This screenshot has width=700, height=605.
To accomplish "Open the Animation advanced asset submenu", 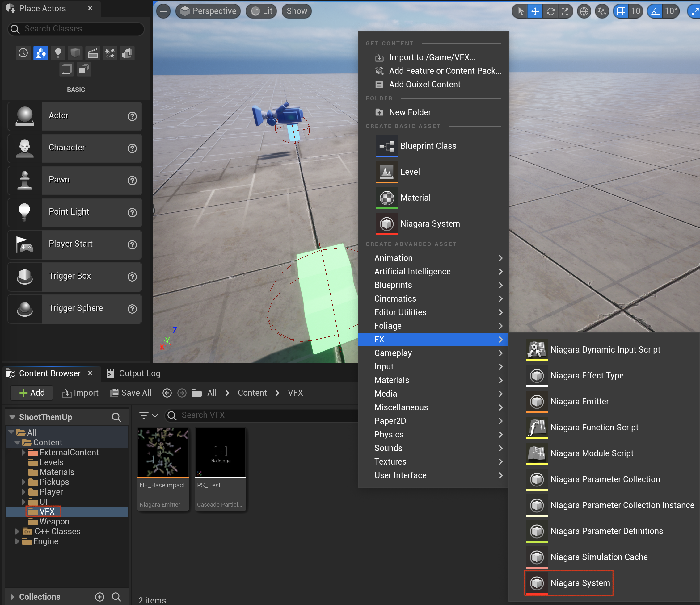I will [x=433, y=258].
